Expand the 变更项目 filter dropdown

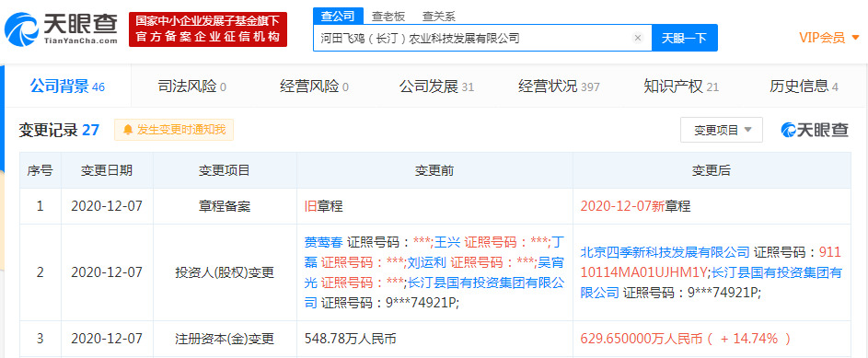(x=722, y=130)
